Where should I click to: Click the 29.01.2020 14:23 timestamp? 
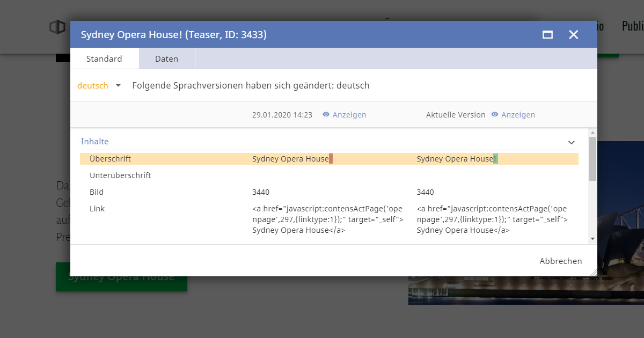pos(282,115)
